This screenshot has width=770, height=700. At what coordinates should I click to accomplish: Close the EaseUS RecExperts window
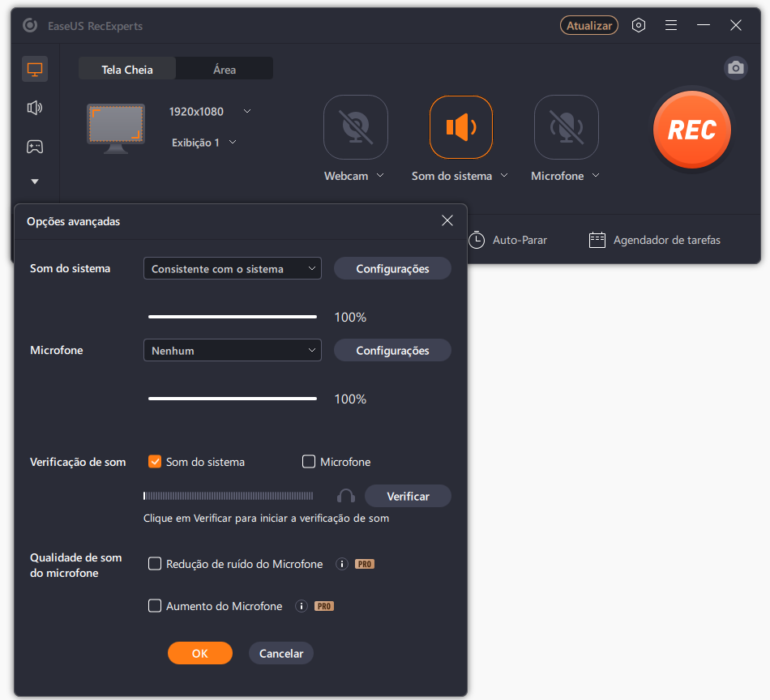736,25
